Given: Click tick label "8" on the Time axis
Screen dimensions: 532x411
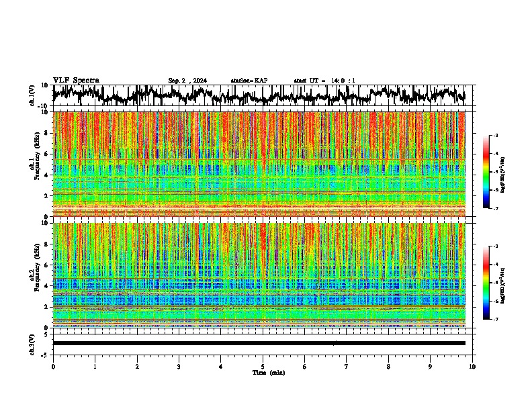Looking at the screenshot, I should click(388, 367).
